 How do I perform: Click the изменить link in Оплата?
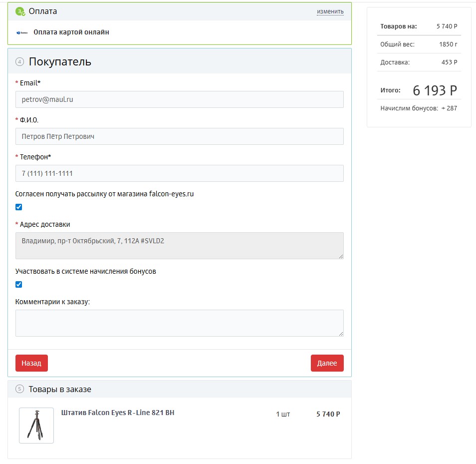pyautogui.click(x=330, y=11)
